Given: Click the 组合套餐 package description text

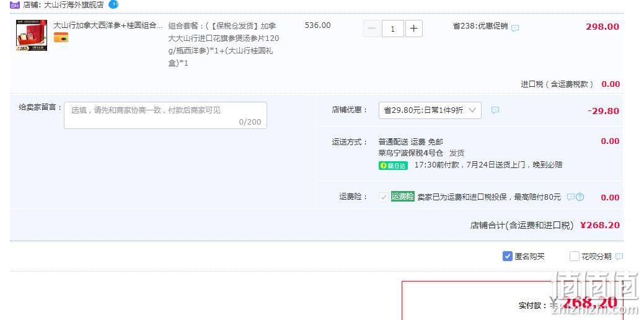Looking at the screenshot, I should pos(224,45).
